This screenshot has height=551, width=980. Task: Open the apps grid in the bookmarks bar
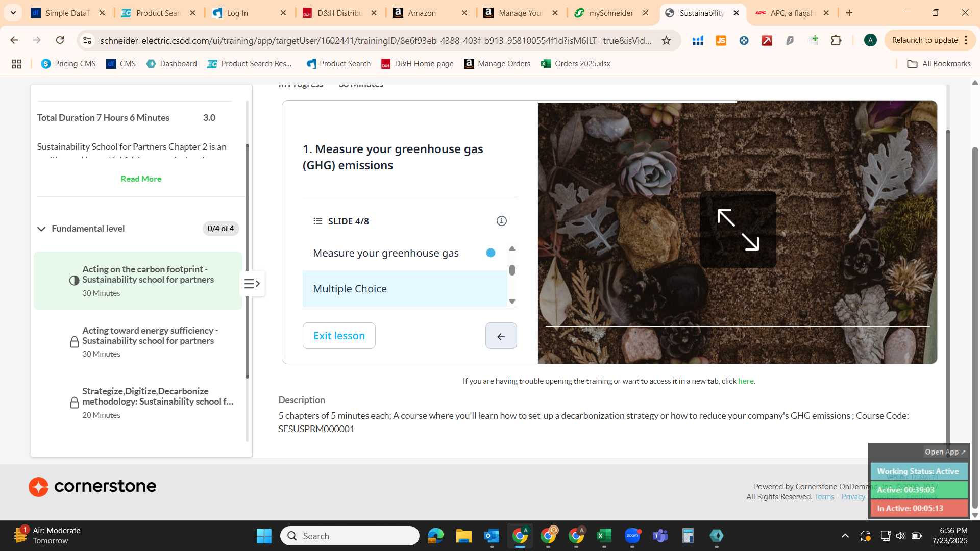point(16,64)
